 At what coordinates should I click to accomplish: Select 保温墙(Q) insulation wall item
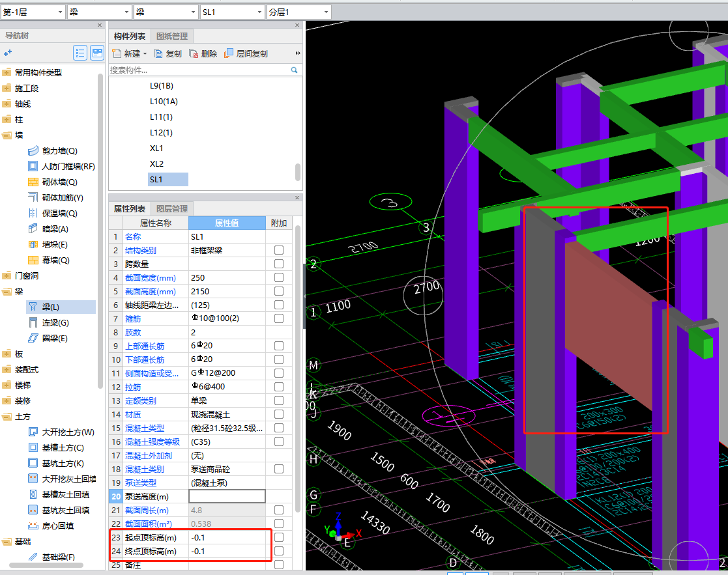point(52,214)
